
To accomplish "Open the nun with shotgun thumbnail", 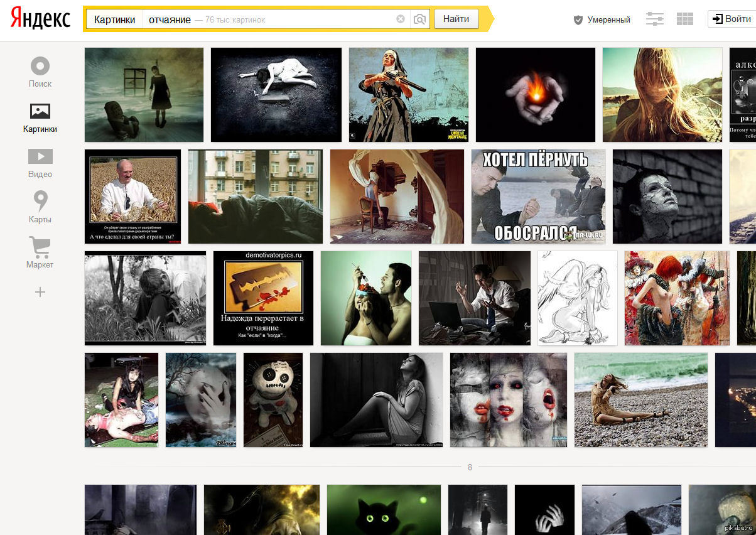I will coord(408,95).
